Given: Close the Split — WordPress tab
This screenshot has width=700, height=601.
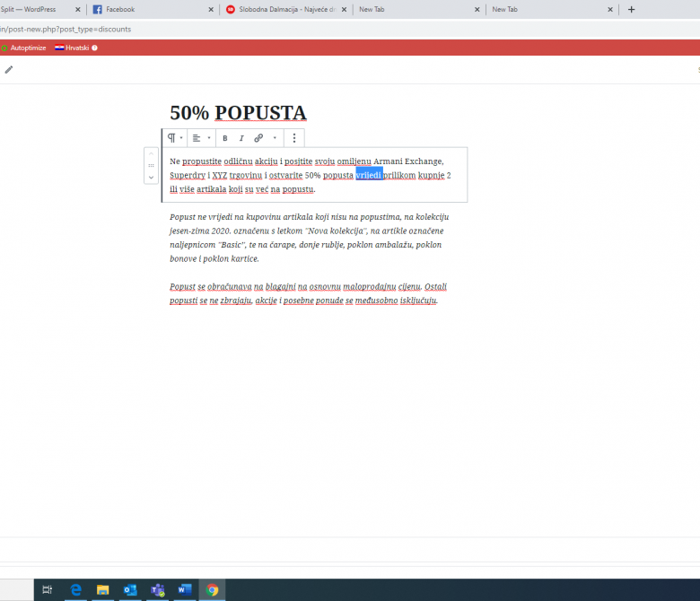Looking at the screenshot, I should click(x=78, y=9).
